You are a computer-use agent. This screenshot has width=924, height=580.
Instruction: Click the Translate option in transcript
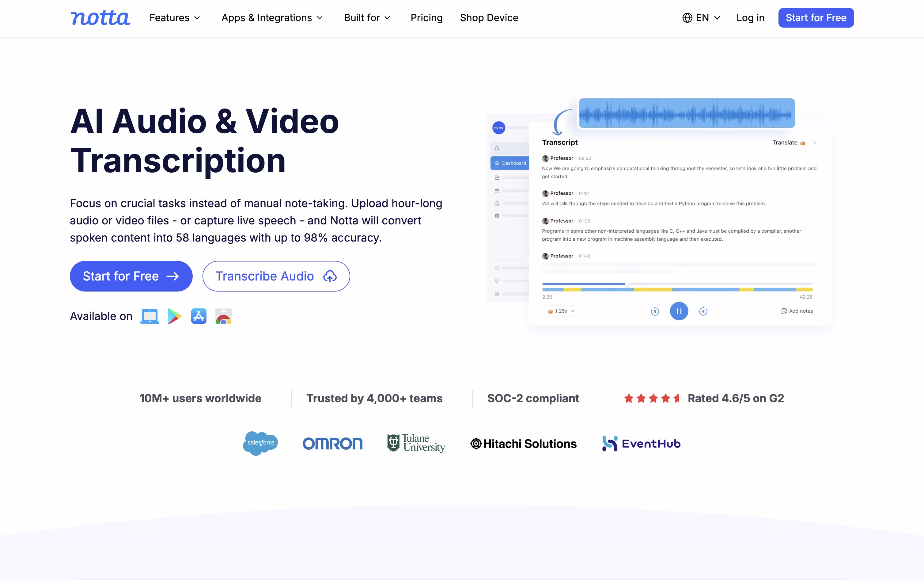pos(789,143)
